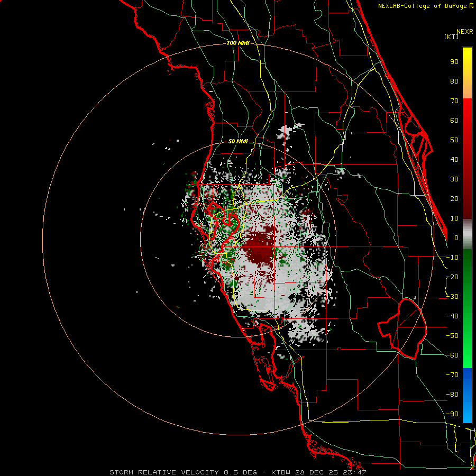Click the 50 NMI range ring label

tap(238, 141)
